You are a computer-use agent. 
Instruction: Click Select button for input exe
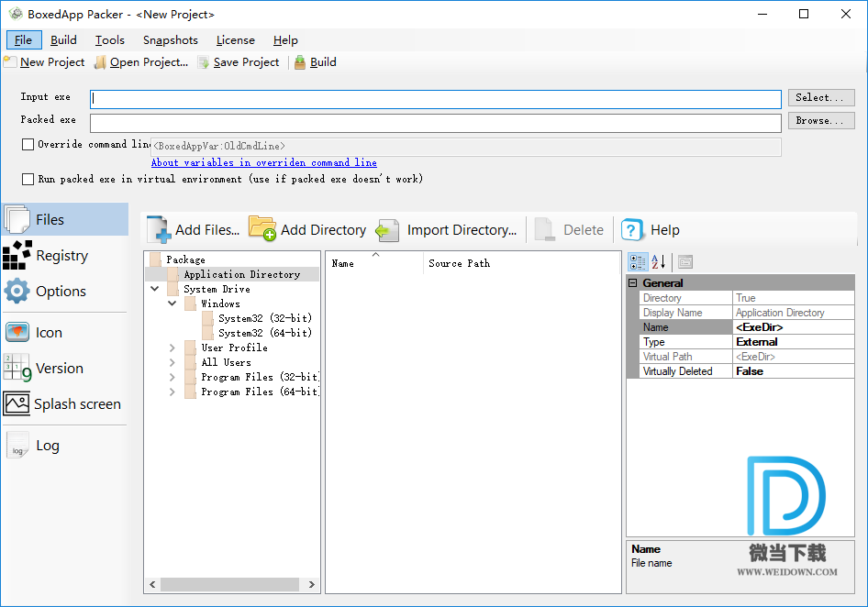pyautogui.click(x=821, y=97)
